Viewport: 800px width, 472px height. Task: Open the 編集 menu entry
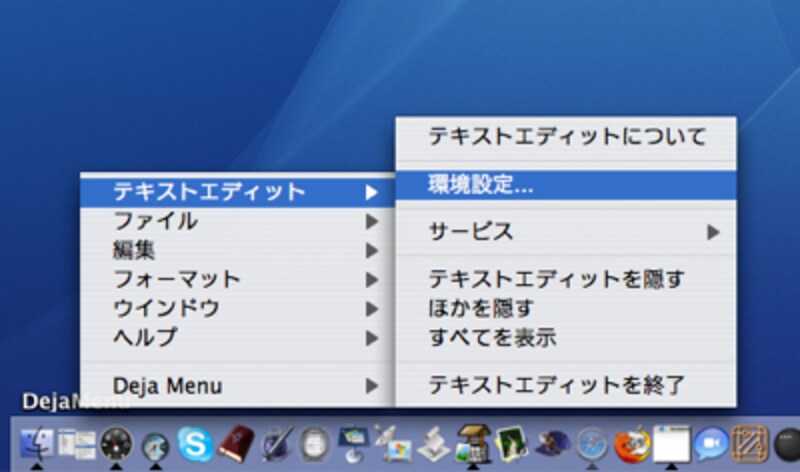237,251
